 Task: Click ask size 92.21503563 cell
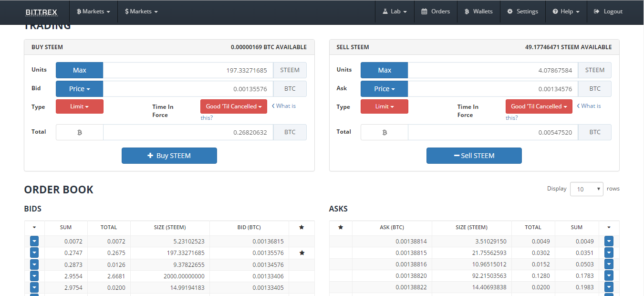pyautogui.click(x=472, y=276)
